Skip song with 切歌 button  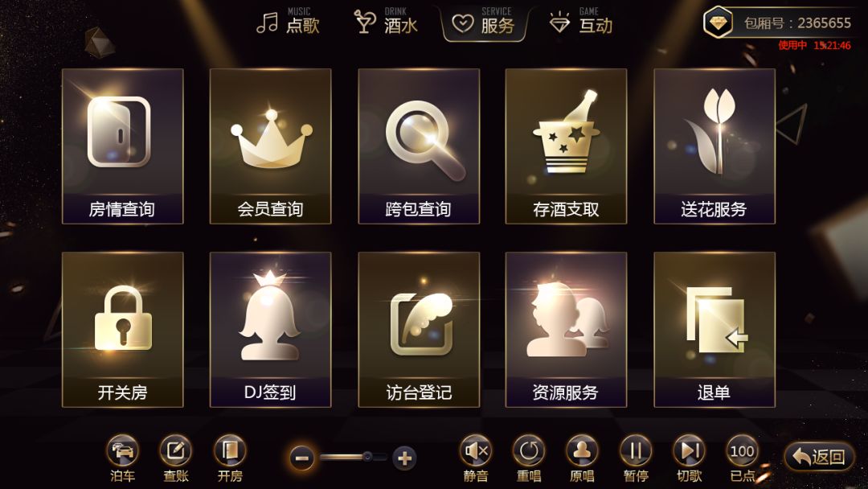[x=690, y=458]
